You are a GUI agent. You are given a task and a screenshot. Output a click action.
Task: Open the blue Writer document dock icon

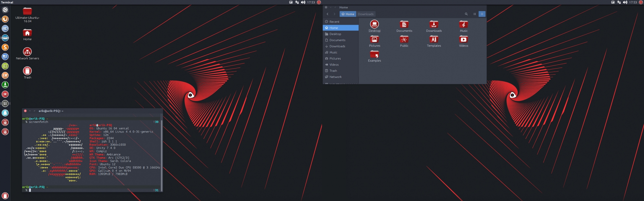(5, 57)
